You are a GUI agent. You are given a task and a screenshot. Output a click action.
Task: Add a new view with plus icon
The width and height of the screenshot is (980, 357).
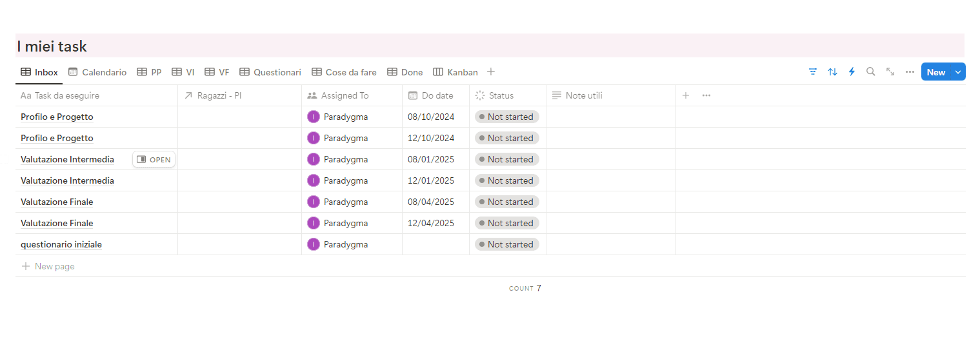491,72
